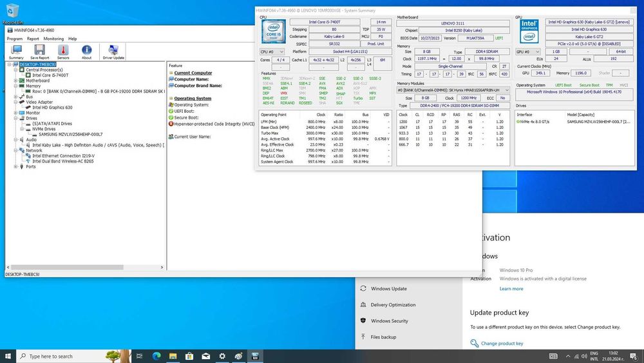Open the taskbar clock and date
Screen dimensions: 644x363
point(613,356)
